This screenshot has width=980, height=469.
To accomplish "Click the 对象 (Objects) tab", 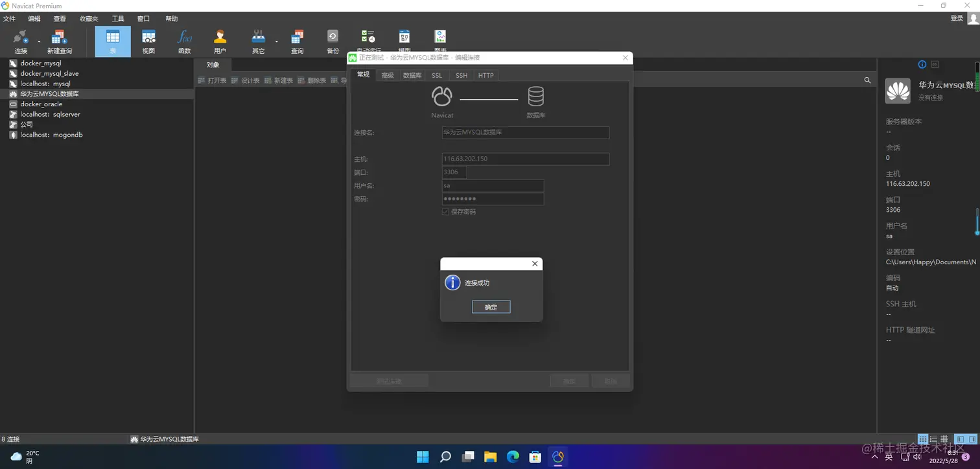I will coord(213,64).
